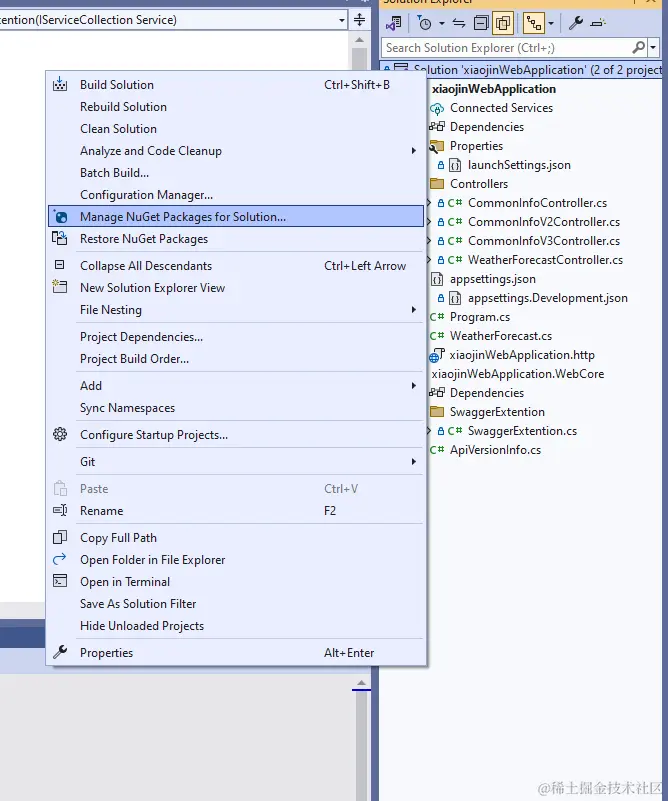Click the magnifier search icon in Solution Explorer
The height and width of the screenshot is (801, 668).
click(x=638, y=48)
